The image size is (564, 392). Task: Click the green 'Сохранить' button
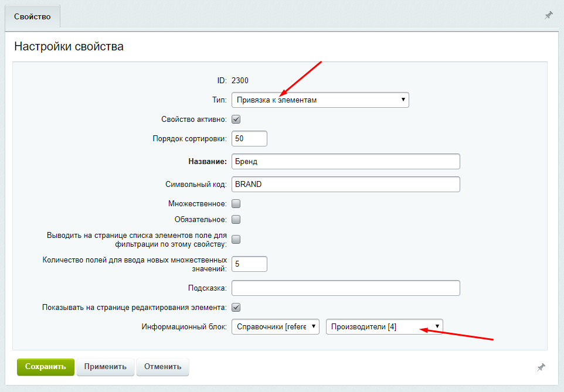tap(46, 367)
